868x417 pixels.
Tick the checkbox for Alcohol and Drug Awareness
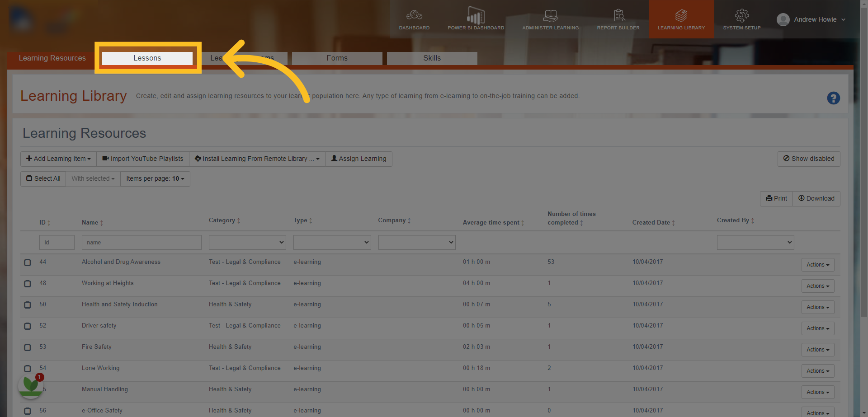tap(28, 262)
